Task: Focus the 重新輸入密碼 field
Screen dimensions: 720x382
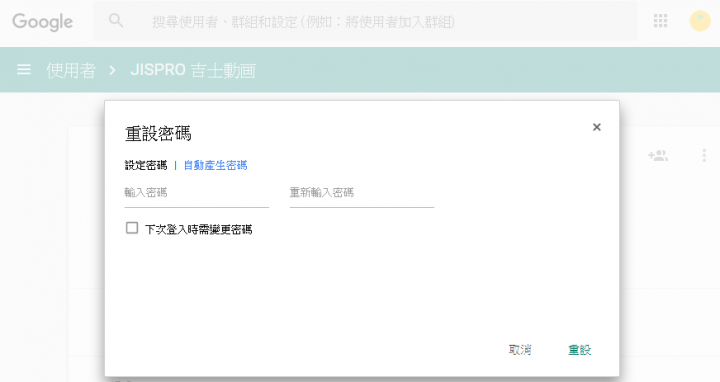Action: tap(362, 194)
